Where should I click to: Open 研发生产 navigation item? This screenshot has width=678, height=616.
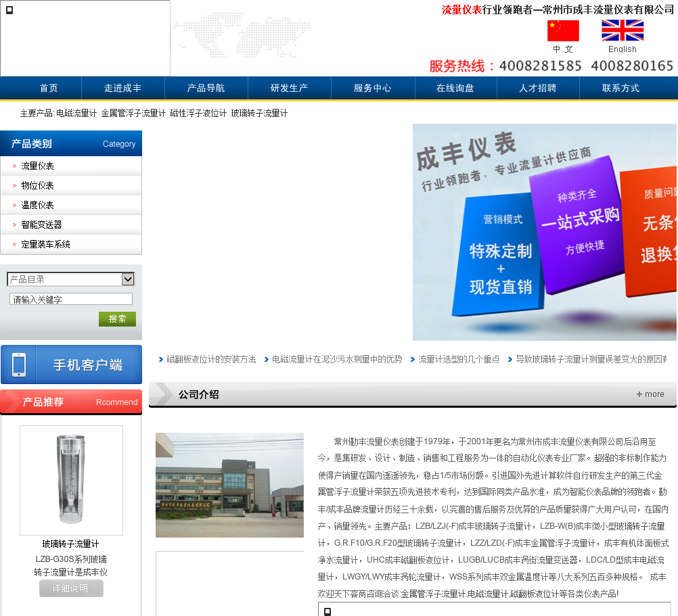[290, 88]
